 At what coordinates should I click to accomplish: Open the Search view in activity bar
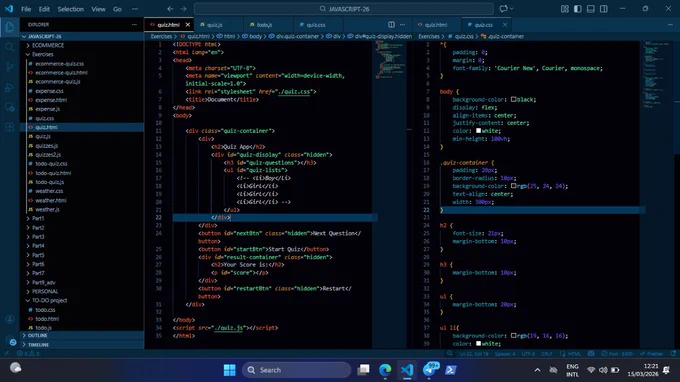click(x=10, y=47)
